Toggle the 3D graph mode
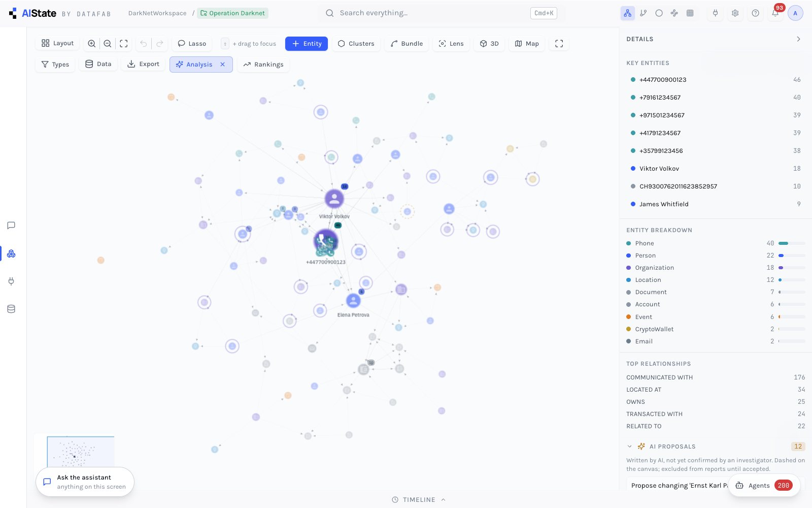The height and width of the screenshot is (508, 812). [x=490, y=44]
